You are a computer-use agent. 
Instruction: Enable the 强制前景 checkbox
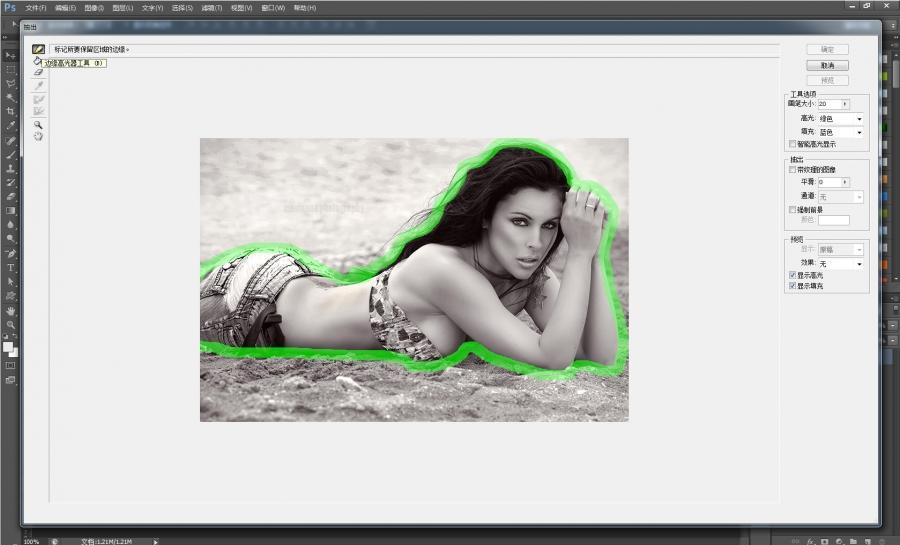[x=793, y=210]
